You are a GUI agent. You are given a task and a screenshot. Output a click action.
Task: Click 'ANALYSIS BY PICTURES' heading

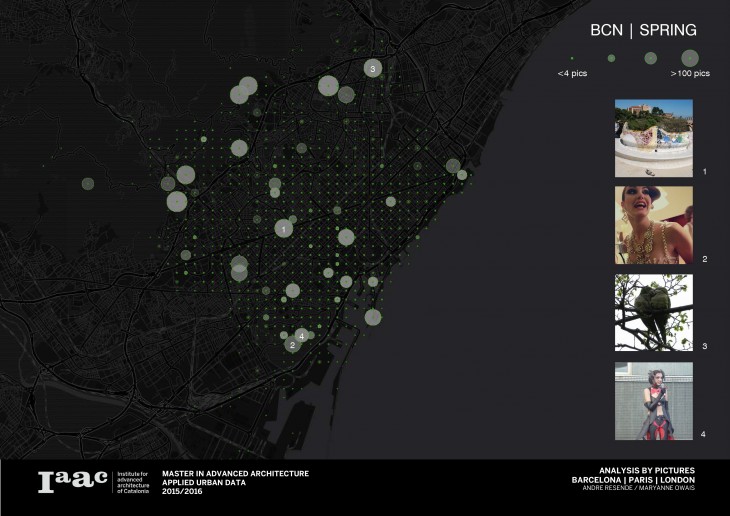pos(647,470)
